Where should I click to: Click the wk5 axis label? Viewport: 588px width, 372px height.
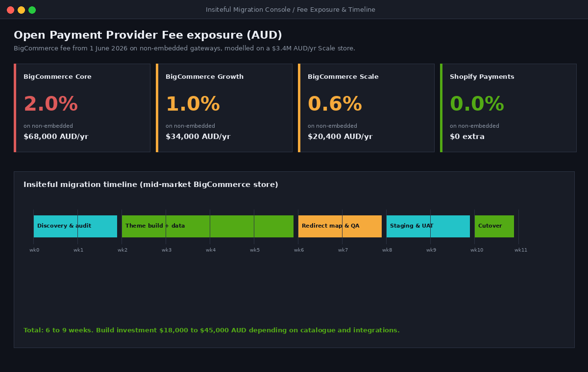pyautogui.click(x=255, y=250)
